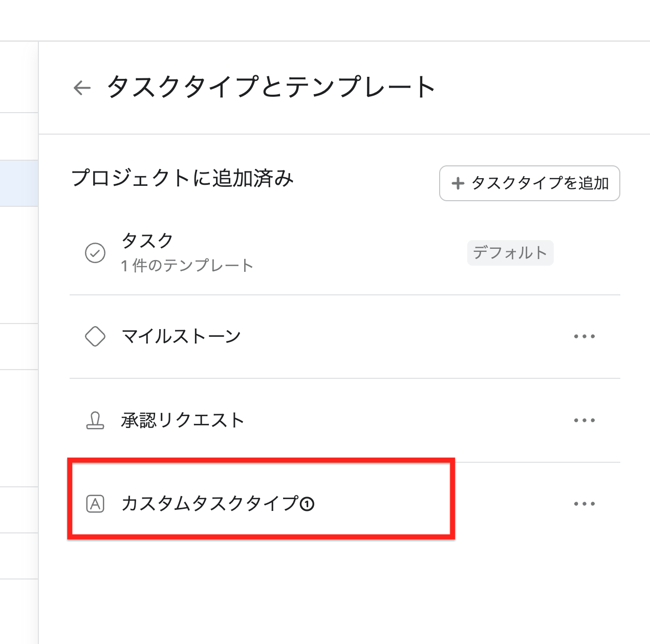Click the 1件のテンプレート subtitle
650x644 pixels.
pyautogui.click(x=187, y=266)
